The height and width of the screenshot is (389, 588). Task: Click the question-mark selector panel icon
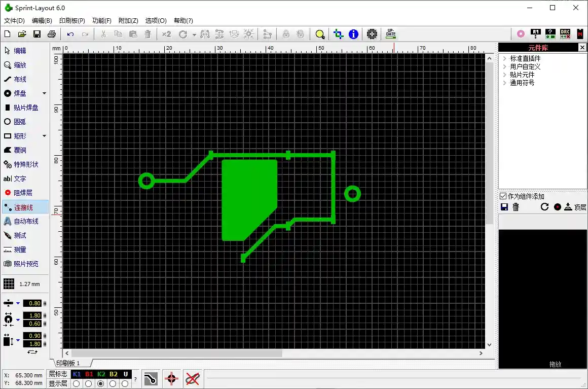coord(550,34)
